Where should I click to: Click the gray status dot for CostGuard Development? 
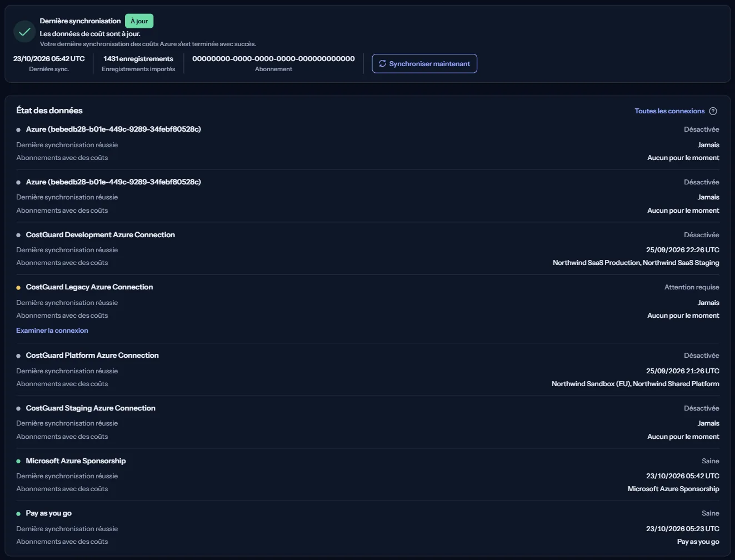(x=18, y=235)
